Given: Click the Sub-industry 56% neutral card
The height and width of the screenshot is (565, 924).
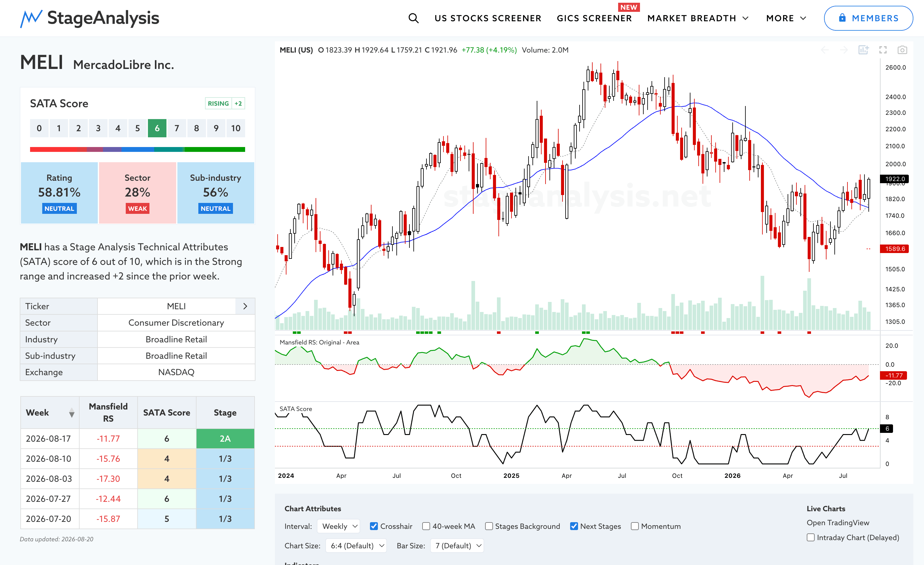Looking at the screenshot, I should 216,193.
